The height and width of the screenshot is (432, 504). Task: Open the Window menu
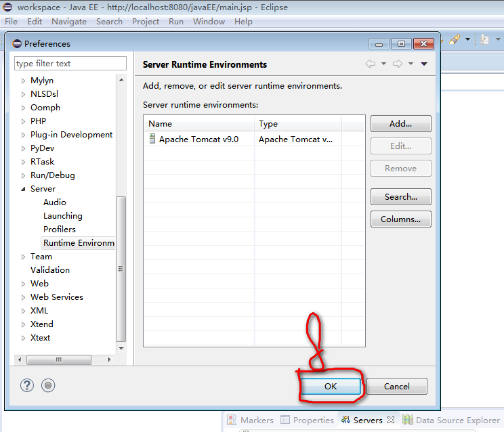(209, 21)
